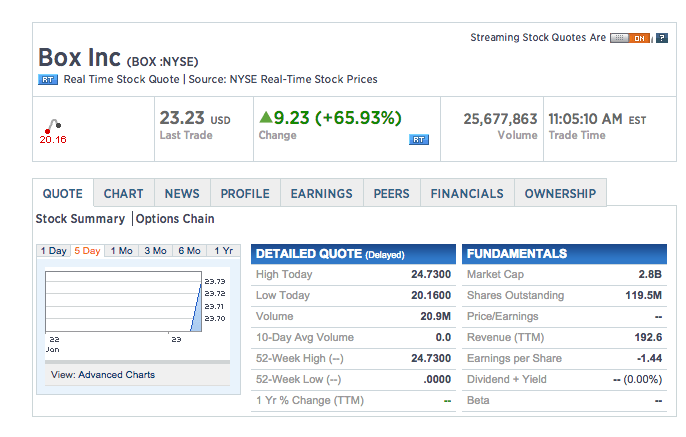Click the Revenue (TTM) value 192.6

pyautogui.click(x=648, y=337)
